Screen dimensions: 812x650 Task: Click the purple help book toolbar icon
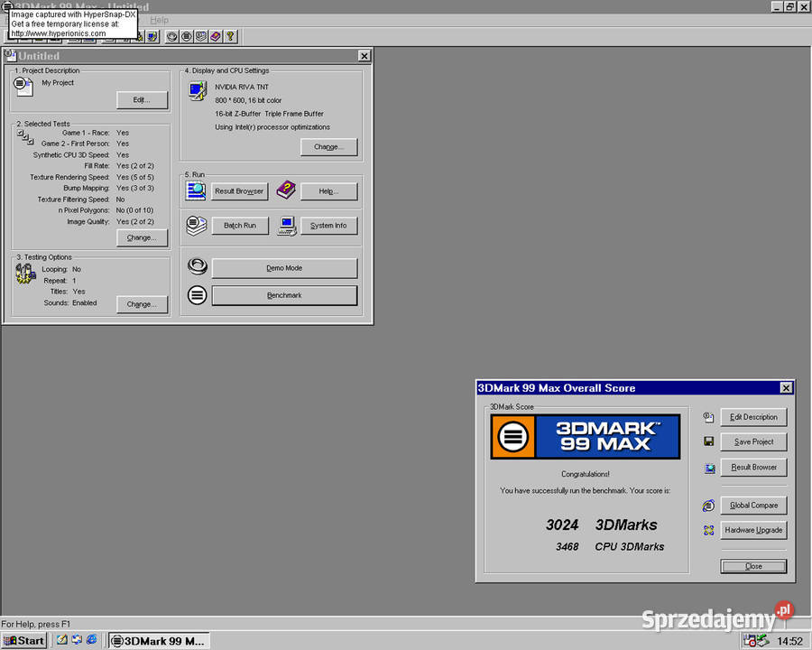216,36
